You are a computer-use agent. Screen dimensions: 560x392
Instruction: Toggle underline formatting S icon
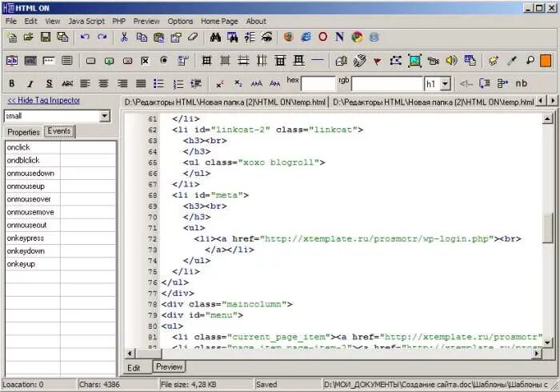(x=49, y=84)
